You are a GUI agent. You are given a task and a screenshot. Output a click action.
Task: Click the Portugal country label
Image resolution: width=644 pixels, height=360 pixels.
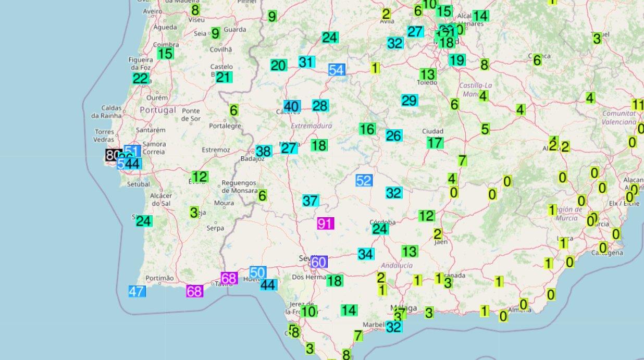[158, 110]
